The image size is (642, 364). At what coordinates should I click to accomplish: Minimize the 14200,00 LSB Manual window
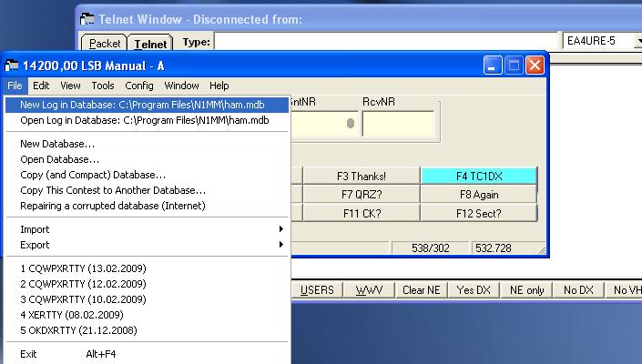pyautogui.click(x=493, y=66)
